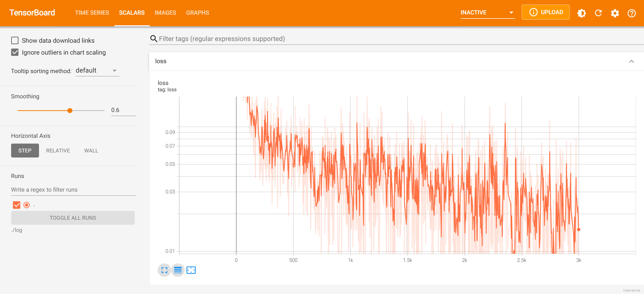644x294 pixels.
Task: Open the Tooltip sorting method dropdown
Action: tap(97, 71)
